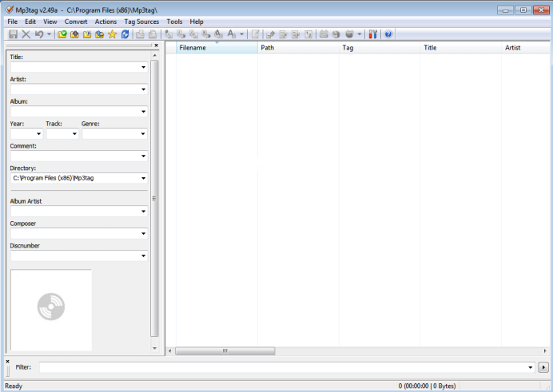Click the Filename - Filename convert icon
The width and height of the screenshot is (553, 392).
coord(193,34)
